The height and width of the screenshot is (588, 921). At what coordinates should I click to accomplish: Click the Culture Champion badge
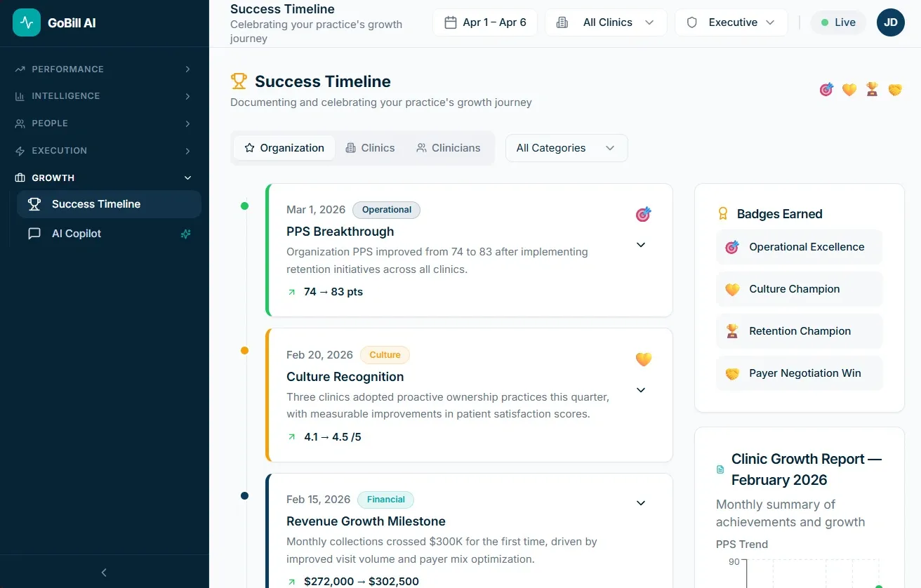tap(799, 289)
